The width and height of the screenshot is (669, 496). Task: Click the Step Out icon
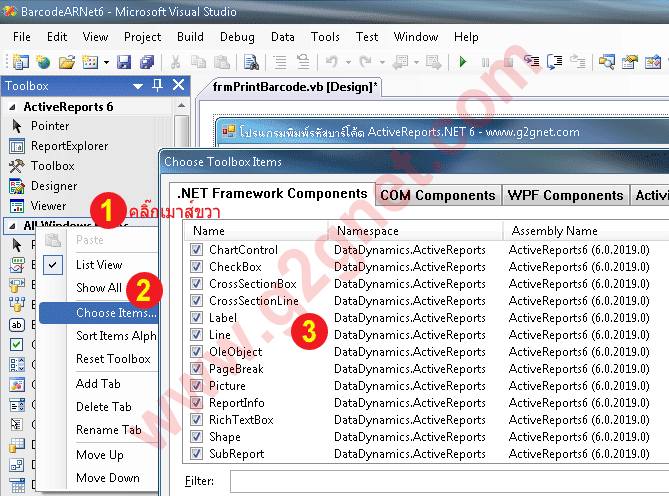(x=578, y=62)
